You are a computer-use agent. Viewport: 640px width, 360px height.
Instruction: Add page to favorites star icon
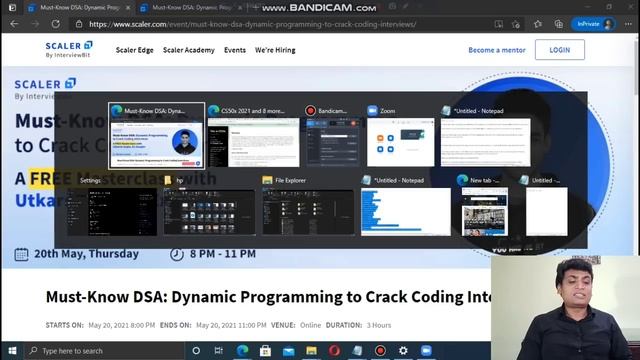click(516, 24)
